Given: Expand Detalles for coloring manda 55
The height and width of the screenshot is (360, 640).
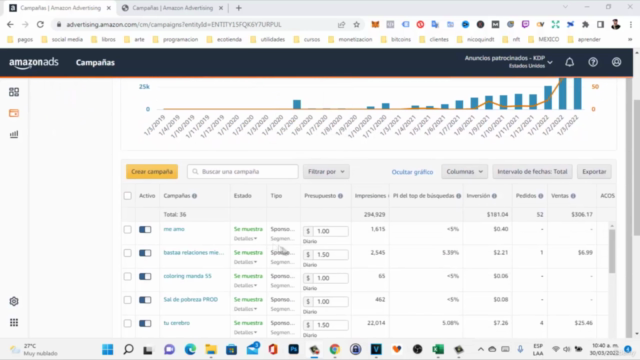Looking at the screenshot, I should click(x=245, y=285).
